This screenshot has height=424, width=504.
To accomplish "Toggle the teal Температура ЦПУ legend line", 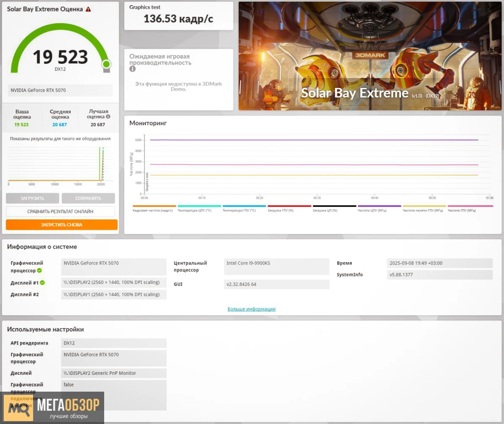I will [x=199, y=206].
